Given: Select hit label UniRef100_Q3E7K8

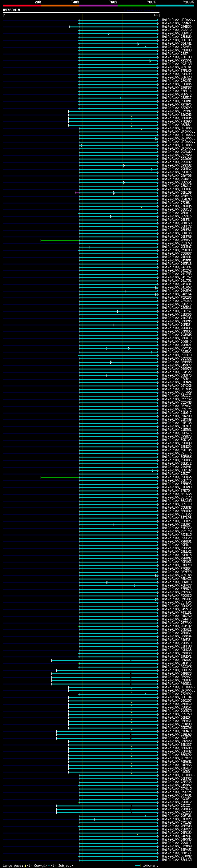Looking at the screenshot, I should [x=176, y=782].
